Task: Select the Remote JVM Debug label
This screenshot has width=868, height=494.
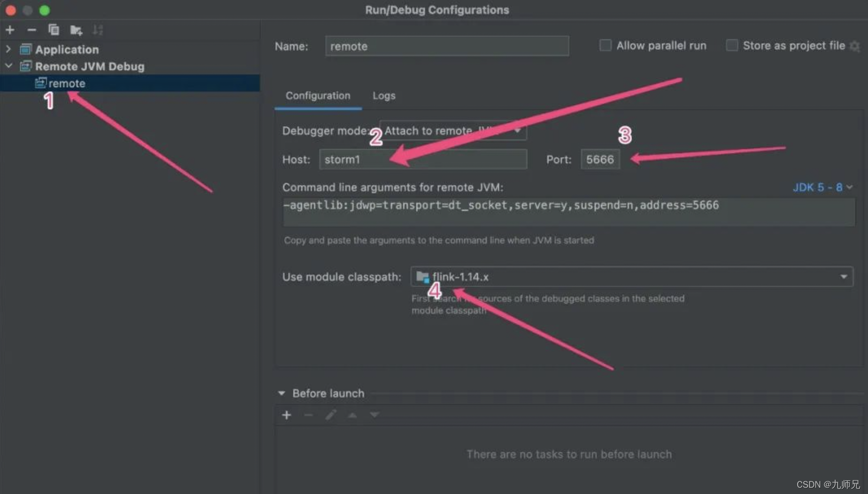Action: pos(89,66)
